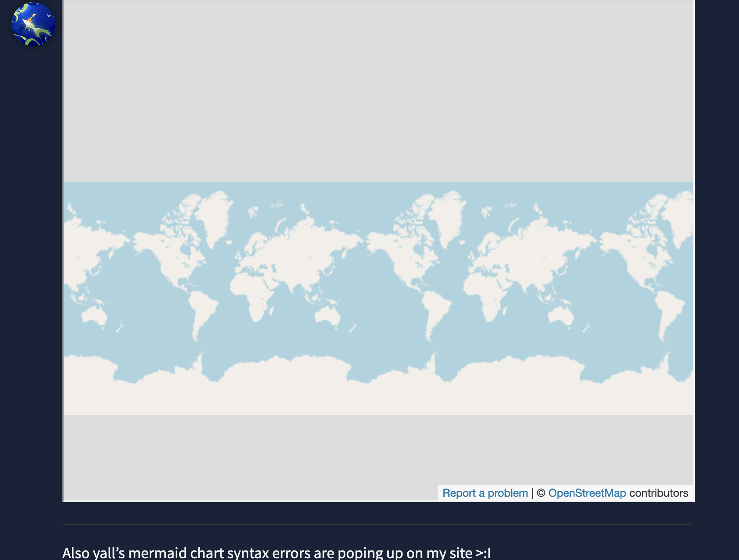The height and width of the screenshot is (560, 739).
Task: Click the Report a problem link
Action: [x=485, y=493]
